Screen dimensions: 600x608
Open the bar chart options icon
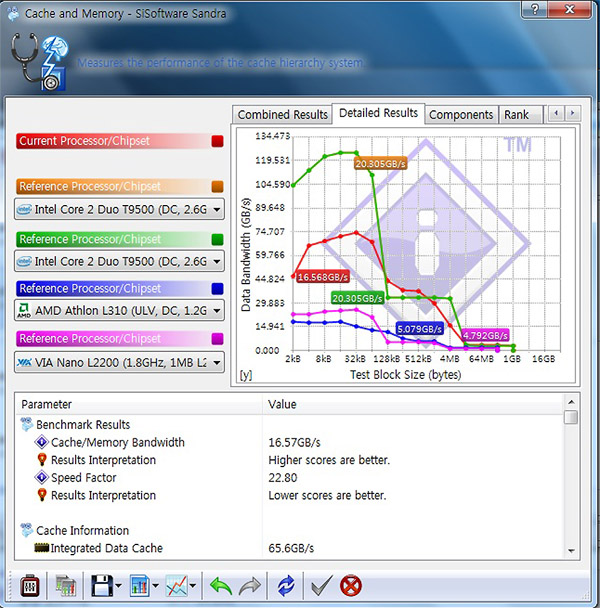(139, 586)
